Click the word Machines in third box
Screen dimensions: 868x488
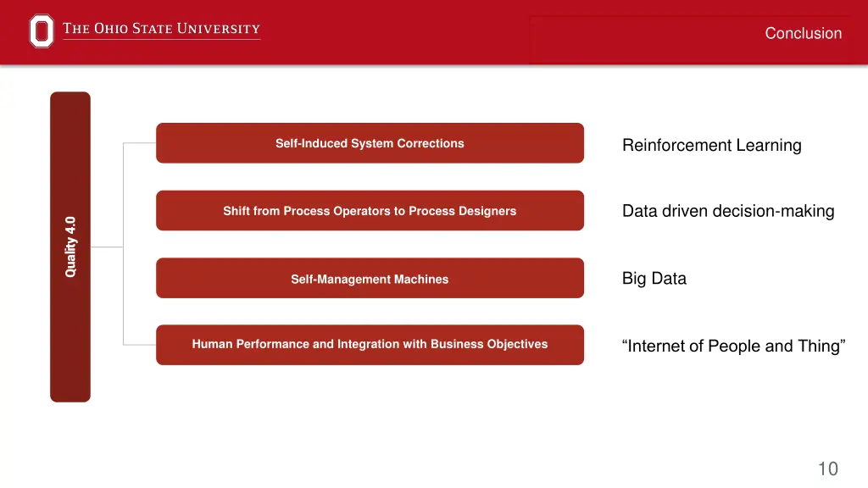tap(421, 280)
